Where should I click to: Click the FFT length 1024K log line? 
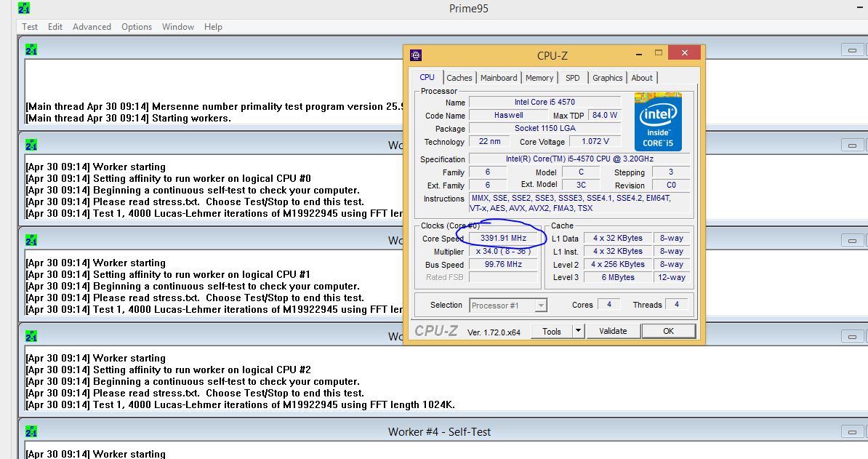click(240, 404)
